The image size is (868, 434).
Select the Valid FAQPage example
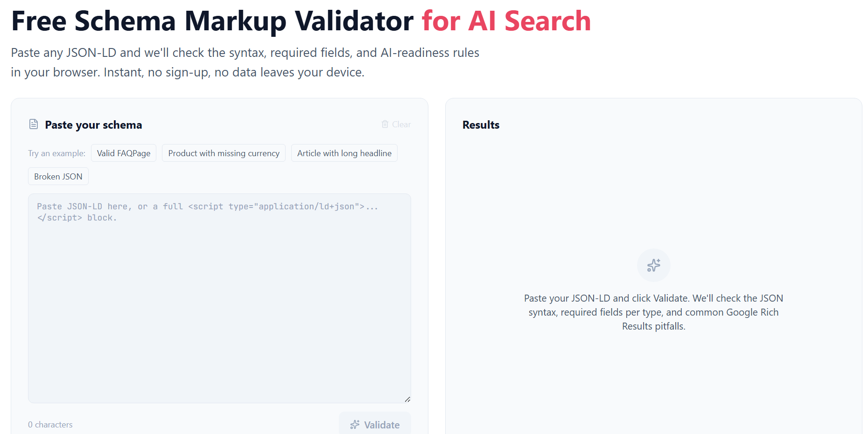click(x=123, y=153)
